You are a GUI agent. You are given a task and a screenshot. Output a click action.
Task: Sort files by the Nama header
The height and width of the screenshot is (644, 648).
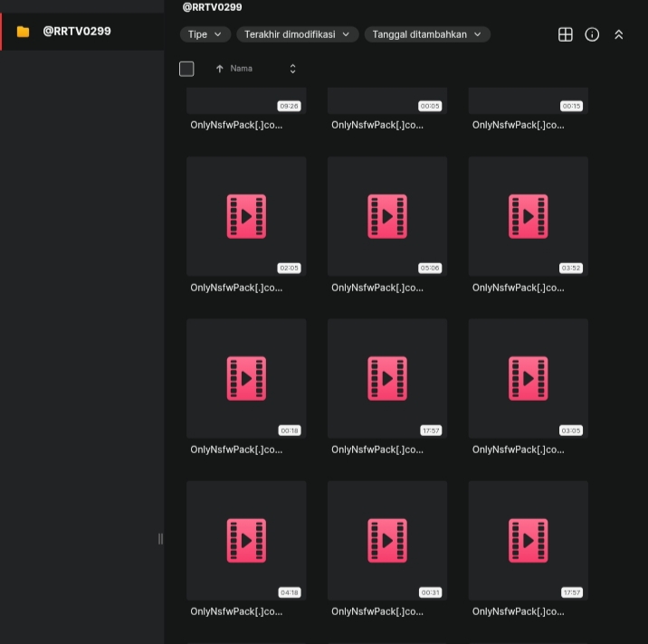click(x=241, y=69)
